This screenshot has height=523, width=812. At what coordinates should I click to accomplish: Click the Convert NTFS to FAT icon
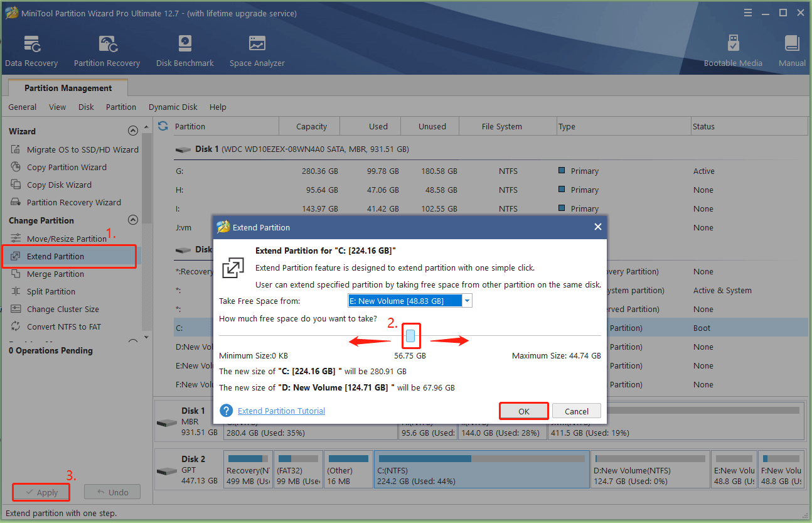pyautogui.click(x=16, y=326)
